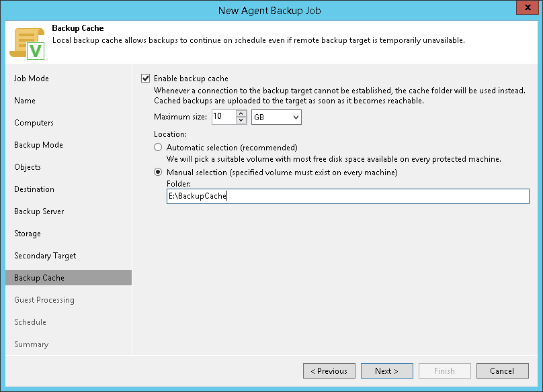Screen dimensions: 543x392
Task: Switch to the Backup Mode step
Action: pyautogui.click(x=38, y=145)
